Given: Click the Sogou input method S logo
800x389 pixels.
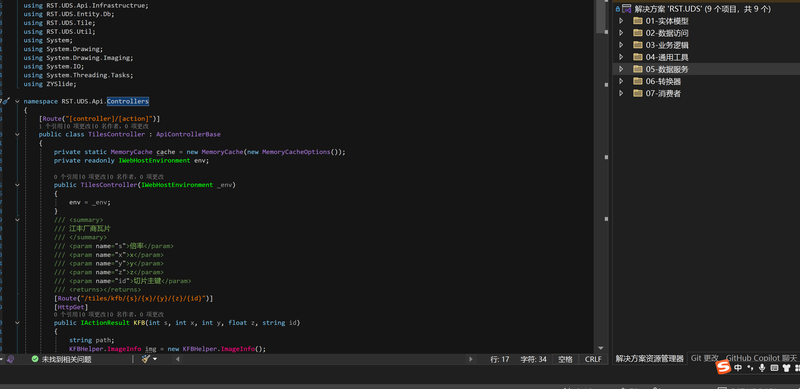Looking at the screenshot, I should click(x=723, y=367).
